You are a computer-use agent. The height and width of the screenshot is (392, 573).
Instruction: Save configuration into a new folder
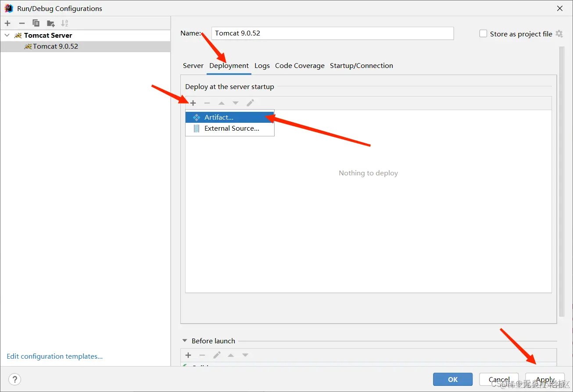click(x=51, y=23)
